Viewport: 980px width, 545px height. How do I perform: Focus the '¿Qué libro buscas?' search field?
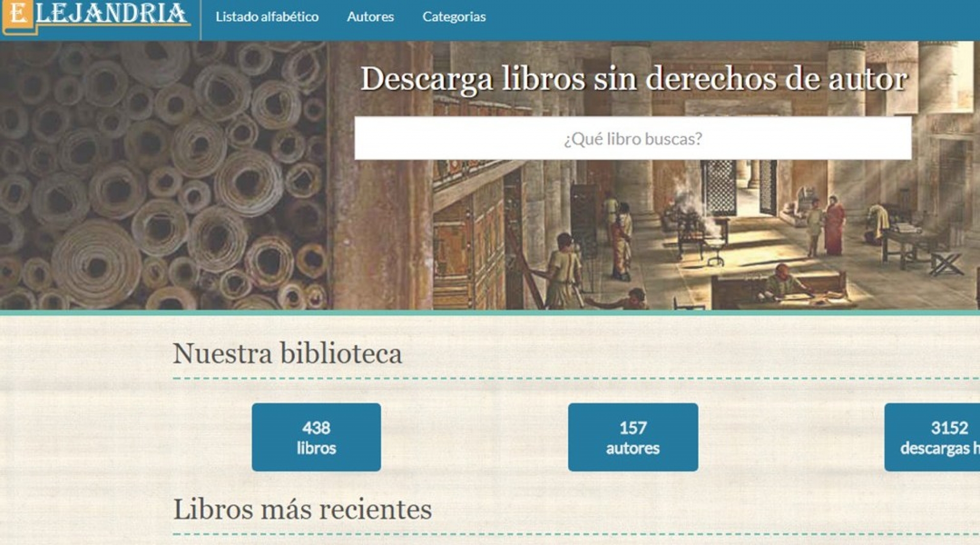633,138
